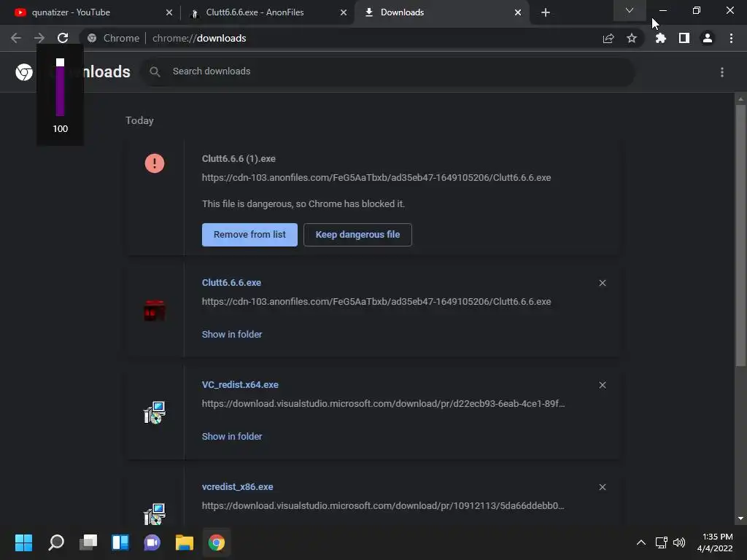Click the VC_redist.x64.exe installer icon
This screenshot has width=747, height=560.
[x=155, y=413]
